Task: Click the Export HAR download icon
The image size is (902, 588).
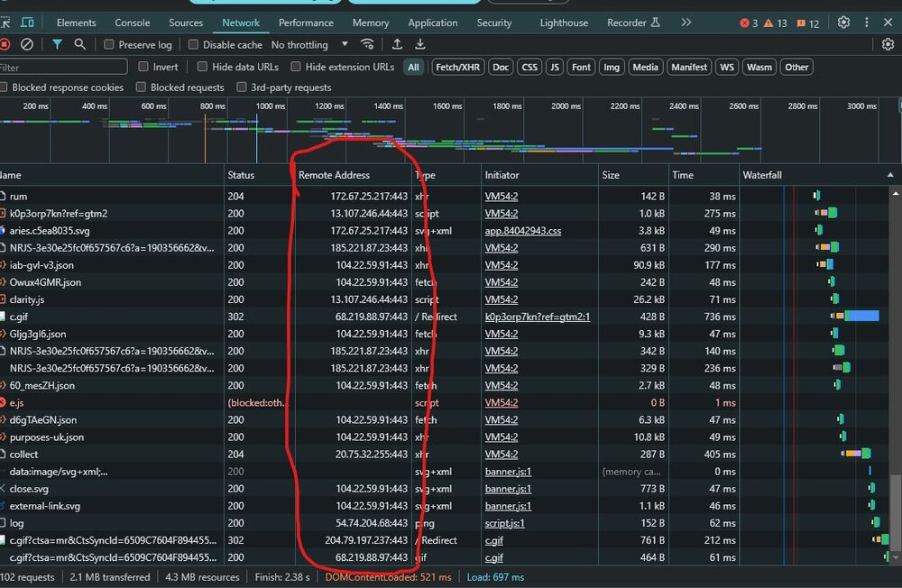Action: click(420, 44)
